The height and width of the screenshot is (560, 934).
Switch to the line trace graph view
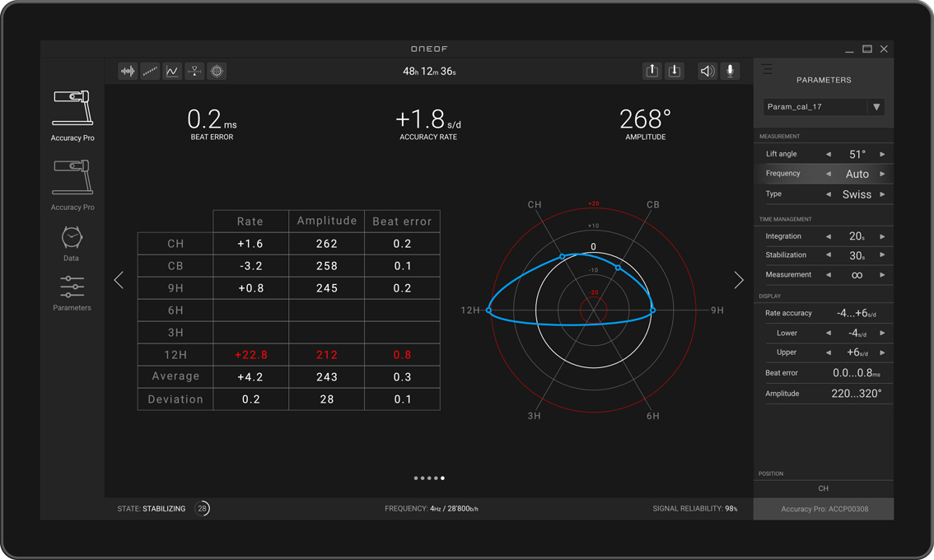tap(172, 72)
